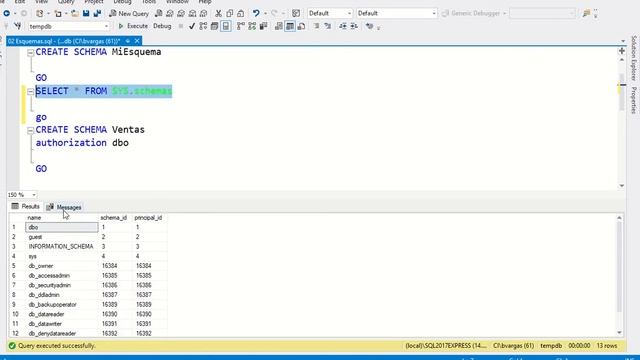The width and height of the screenshot is (640, 360).
Task: Open the Query Options icon
Action: pyautogui.click(x=215, y=26)
